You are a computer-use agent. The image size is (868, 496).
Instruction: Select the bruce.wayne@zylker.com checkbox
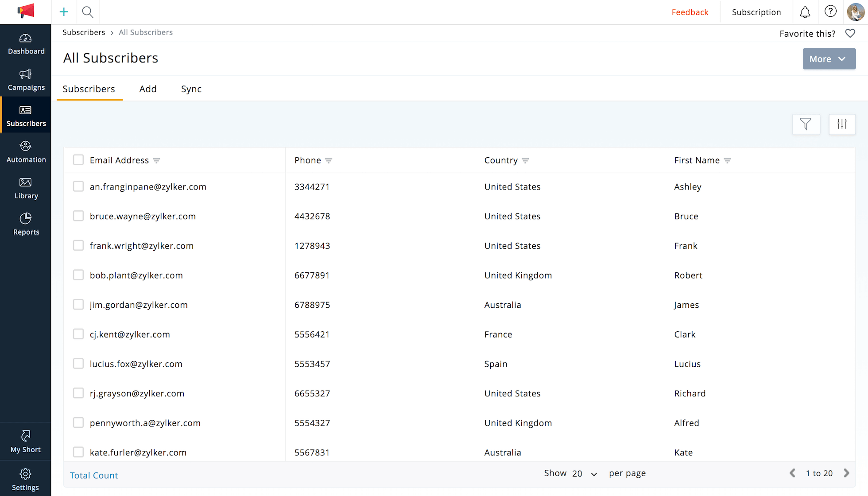(x=78, y=216)
